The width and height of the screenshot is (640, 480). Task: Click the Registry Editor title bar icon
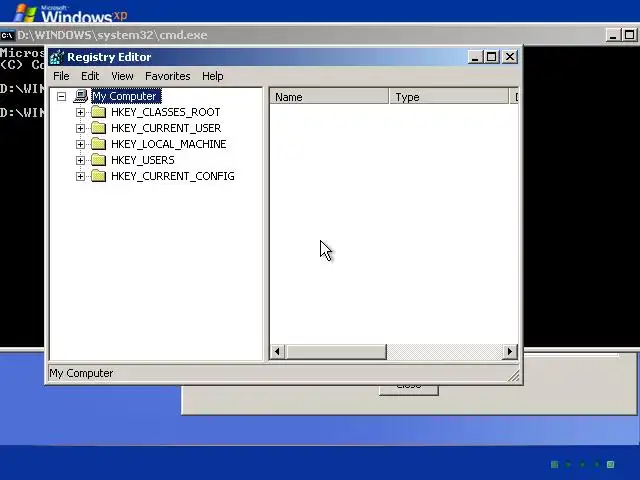click(x=57, y=57)
